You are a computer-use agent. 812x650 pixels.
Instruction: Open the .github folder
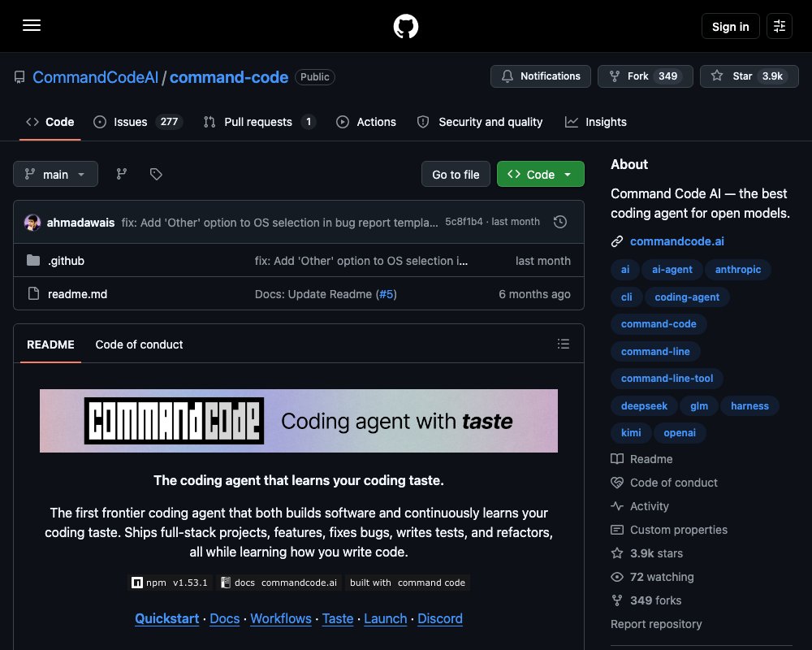tap(67, 261)
